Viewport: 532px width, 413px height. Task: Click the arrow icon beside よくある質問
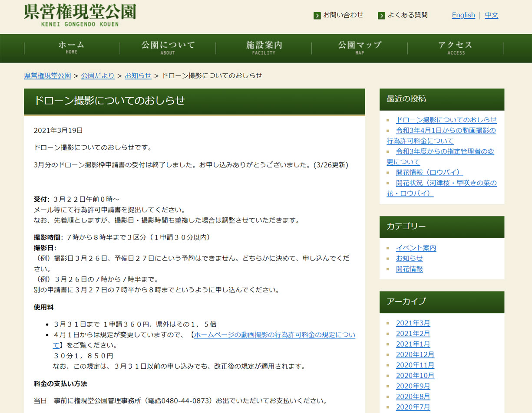(x=382, y=16)
